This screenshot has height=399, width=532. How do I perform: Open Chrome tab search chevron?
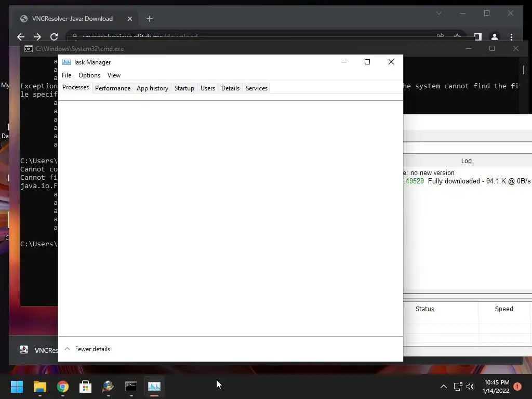438,13
